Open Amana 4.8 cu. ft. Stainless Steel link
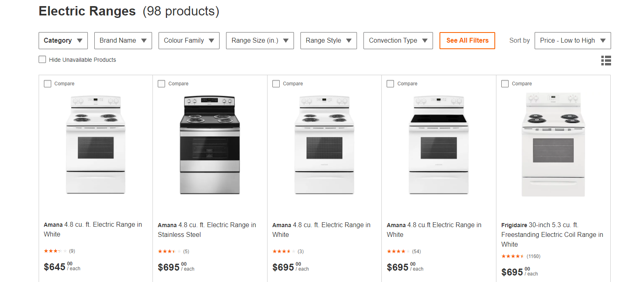This screenshot has height=282, width=644. pos(207,230)
